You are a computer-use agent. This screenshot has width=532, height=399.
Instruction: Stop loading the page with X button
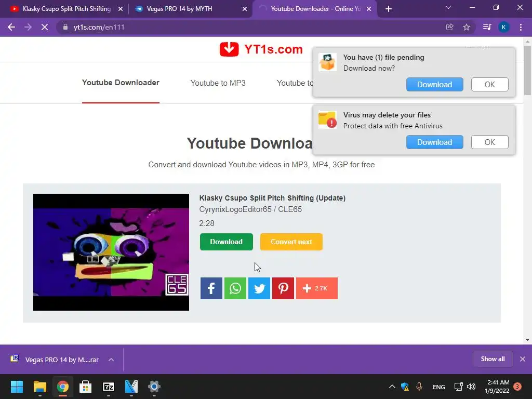45,27
